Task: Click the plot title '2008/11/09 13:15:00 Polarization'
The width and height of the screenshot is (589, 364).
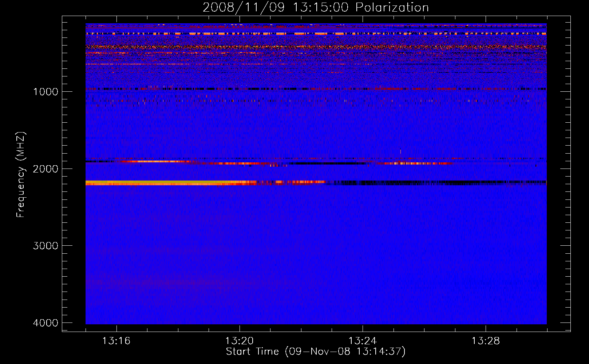Action: click(316, 8)
